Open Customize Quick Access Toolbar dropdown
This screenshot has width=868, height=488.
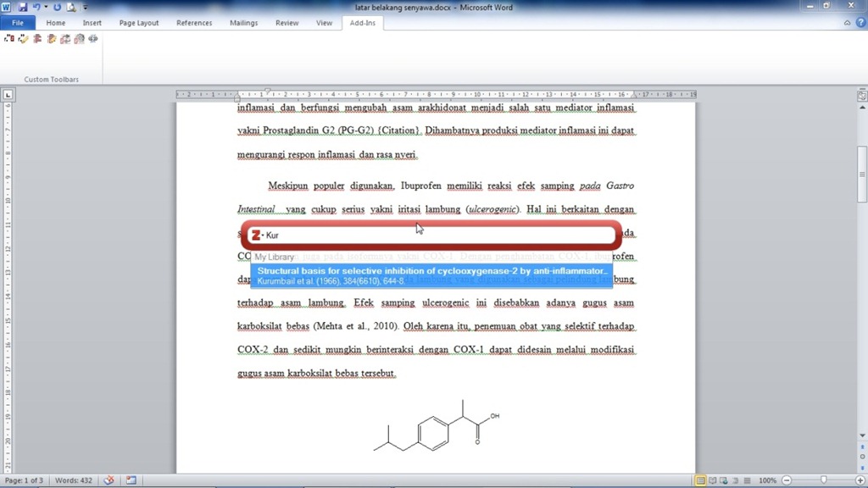pos(85,7)
